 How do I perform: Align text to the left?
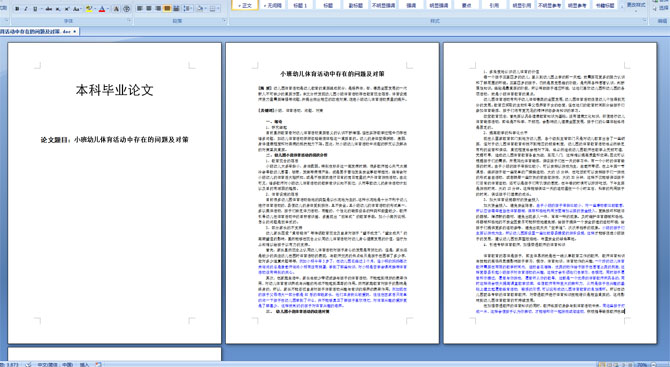coord(140,9)
